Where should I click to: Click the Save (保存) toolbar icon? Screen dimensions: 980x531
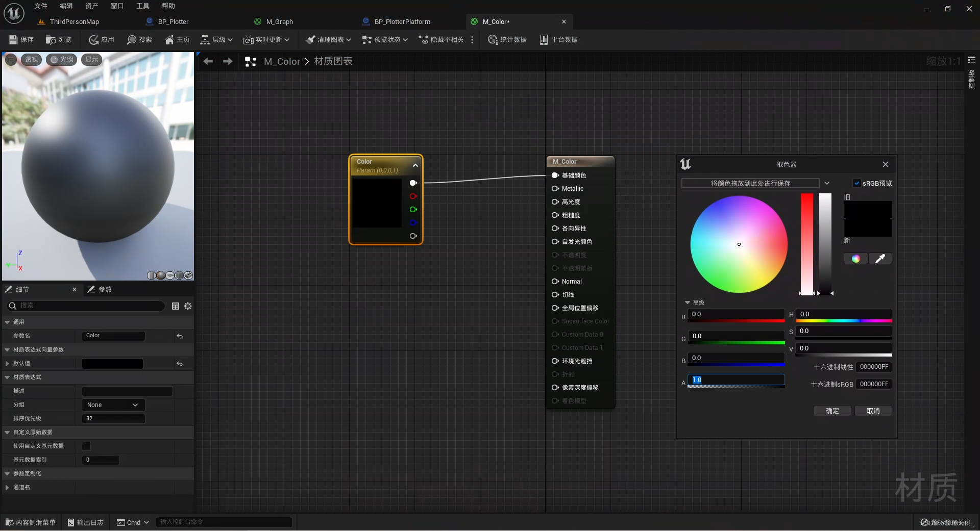(x=21, y=39)
